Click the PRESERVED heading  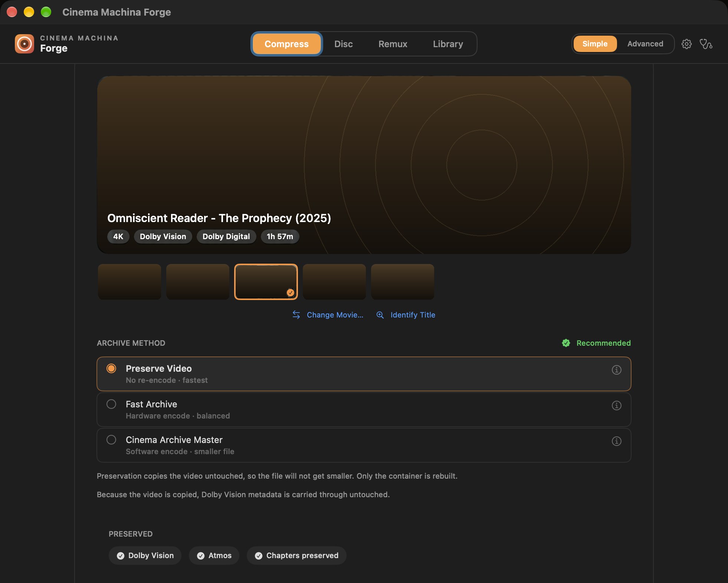[131, 534]
